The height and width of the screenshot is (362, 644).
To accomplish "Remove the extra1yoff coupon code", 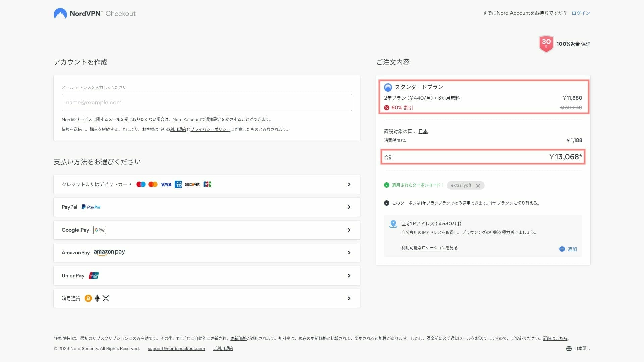I will [478, 185].
